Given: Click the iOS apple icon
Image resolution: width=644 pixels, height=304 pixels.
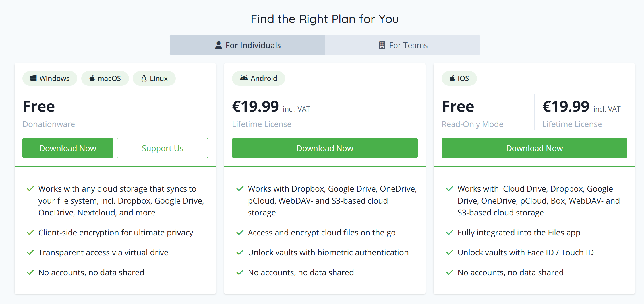Looking at the screenshot, I should point(452,78).
